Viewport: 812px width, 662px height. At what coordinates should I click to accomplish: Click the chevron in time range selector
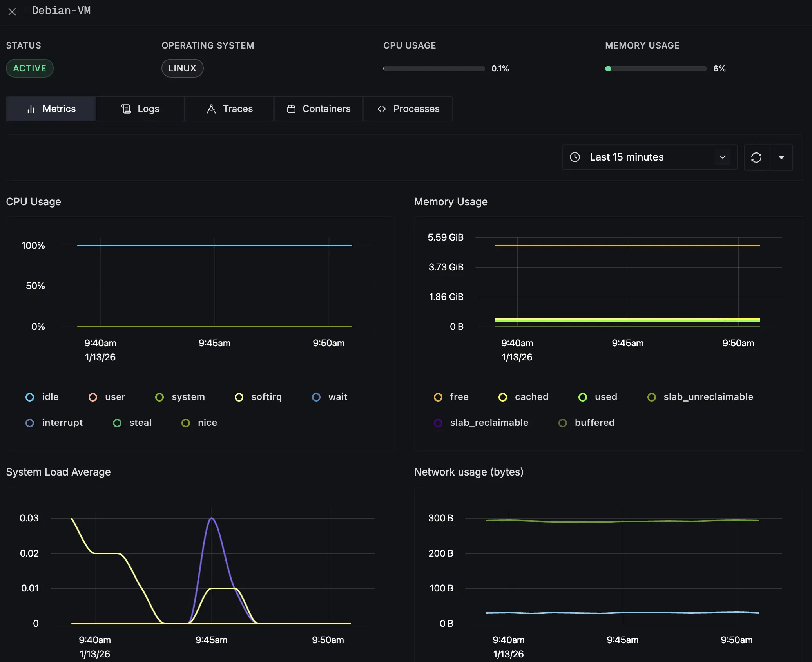(x=722, y=157)
